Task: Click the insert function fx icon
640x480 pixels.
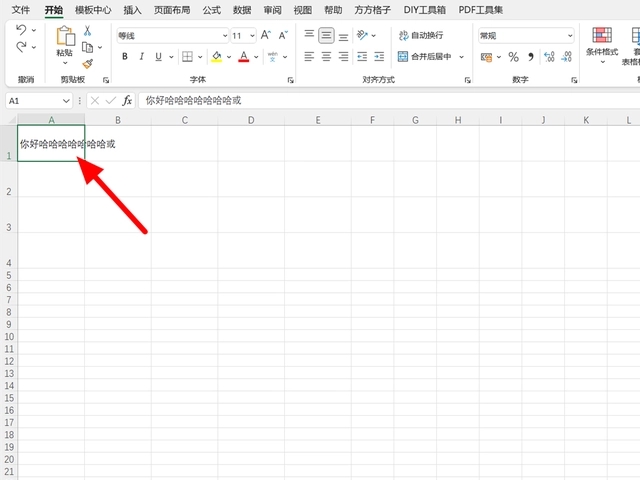Action: pos(127,100)
